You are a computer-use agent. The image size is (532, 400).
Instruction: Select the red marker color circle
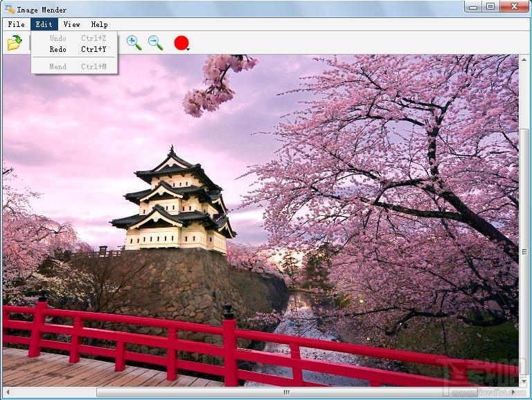[181, 43]
